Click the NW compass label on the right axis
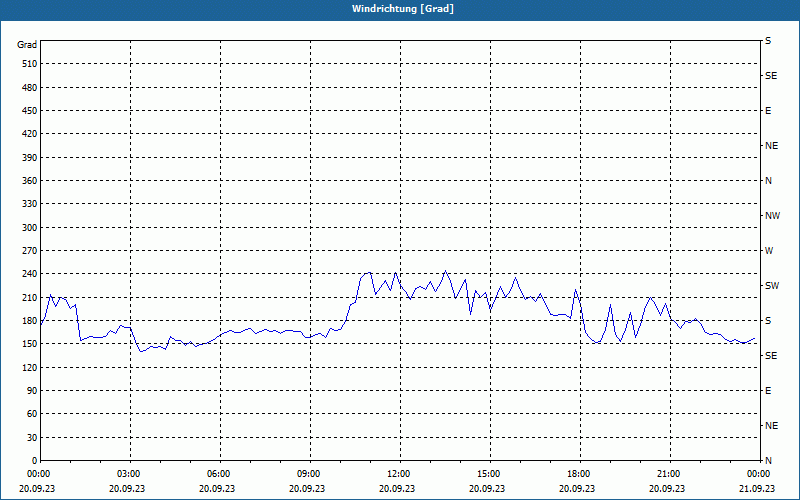The image size is (800, 500). click(x=772, y=216)
